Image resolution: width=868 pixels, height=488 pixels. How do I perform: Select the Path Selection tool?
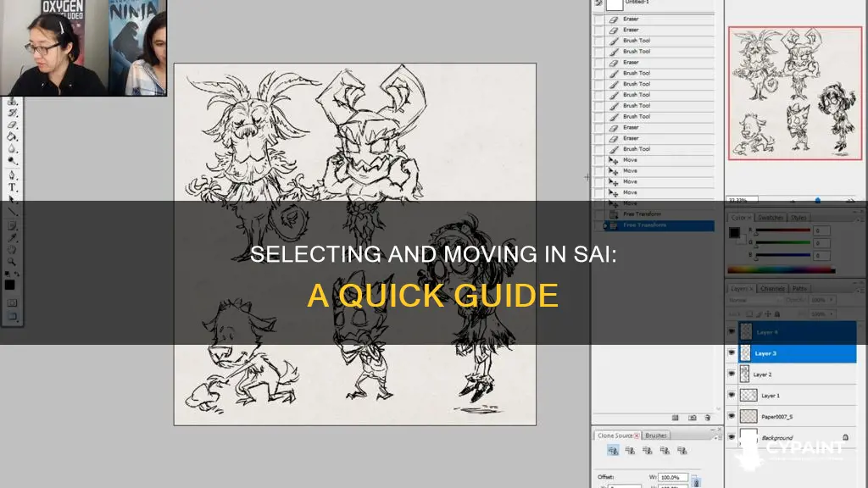[x=13, y=199]
